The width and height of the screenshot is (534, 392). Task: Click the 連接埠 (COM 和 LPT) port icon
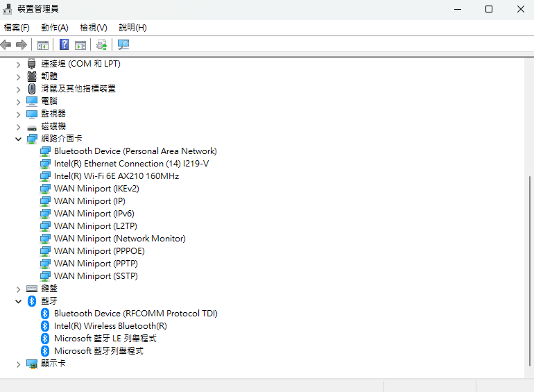point(32,64)
